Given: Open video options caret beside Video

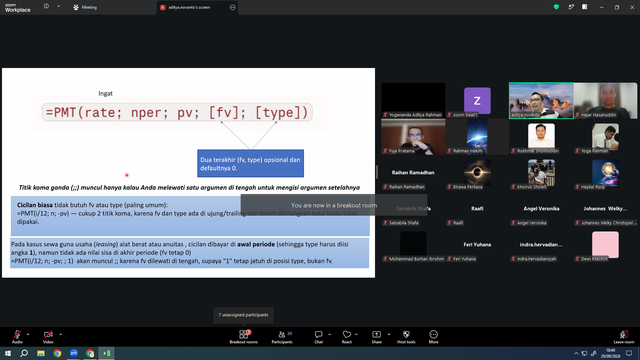Looking at the screenshot, I should (x=60, y=334).
